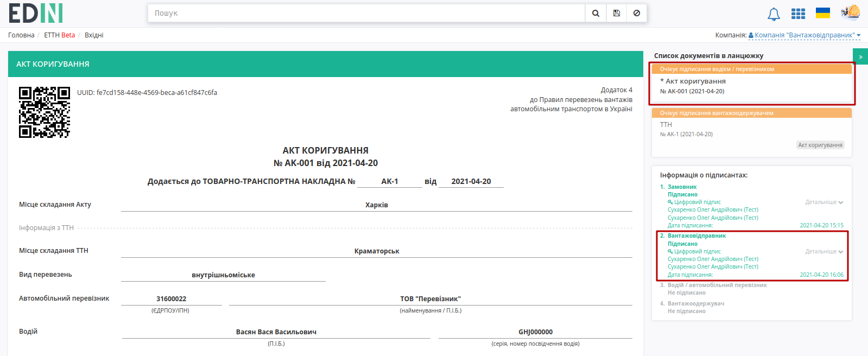Screen dimensions: 868x356
Task: Click the Акт коригування tag badge
Action: point(820,145)
